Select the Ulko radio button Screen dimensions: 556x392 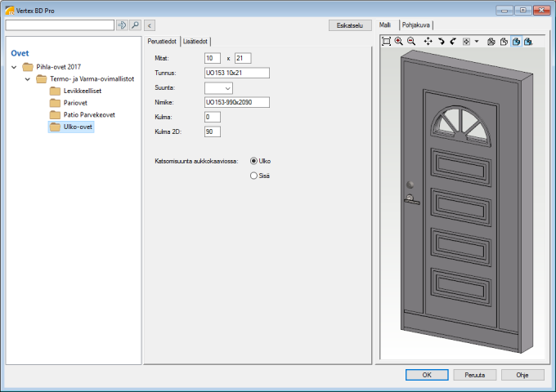pos(254,161)
